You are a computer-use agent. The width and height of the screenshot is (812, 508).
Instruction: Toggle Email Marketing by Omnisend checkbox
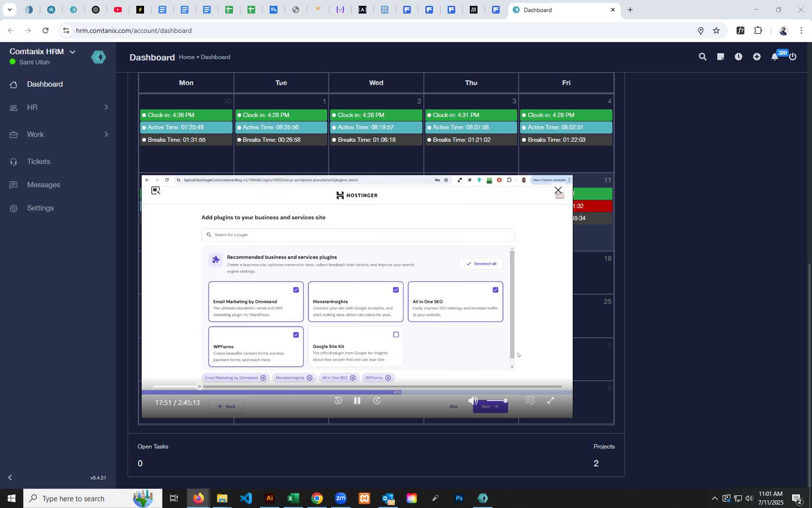click(296, 290)
